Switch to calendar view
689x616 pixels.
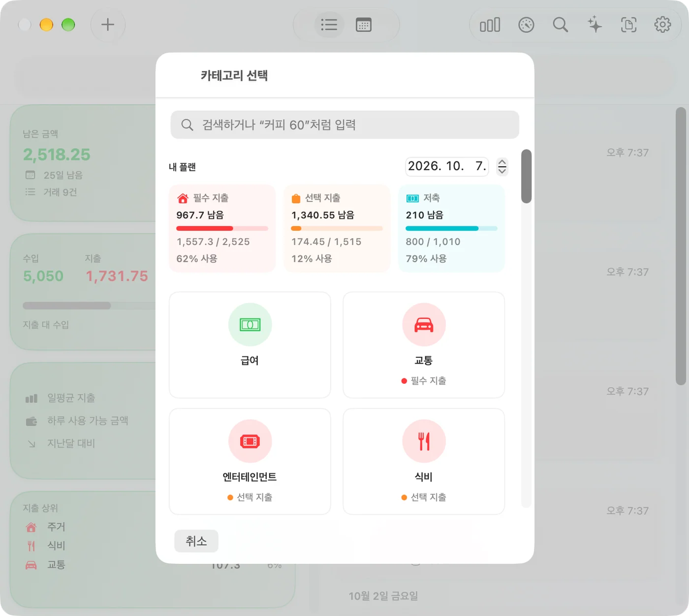(x=364, y=25)
